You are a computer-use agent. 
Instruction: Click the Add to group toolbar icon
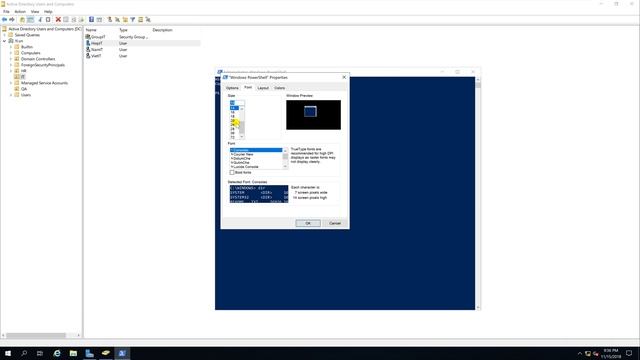coord(148,20)
